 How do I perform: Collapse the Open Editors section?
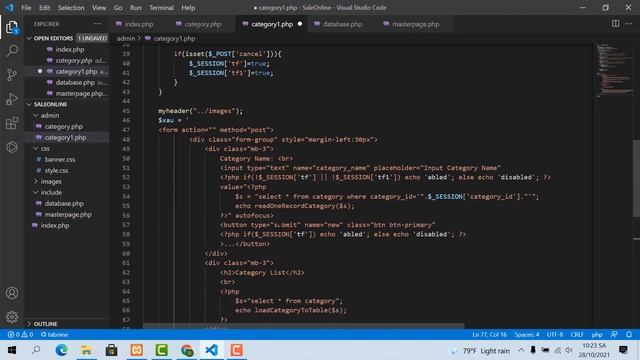29,38
